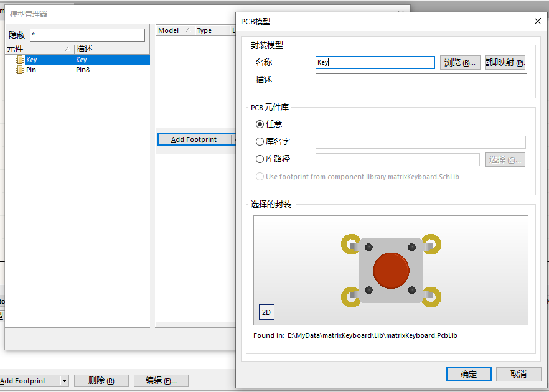Focus the 隐蔽 filter text box

[x=87, y=35]
